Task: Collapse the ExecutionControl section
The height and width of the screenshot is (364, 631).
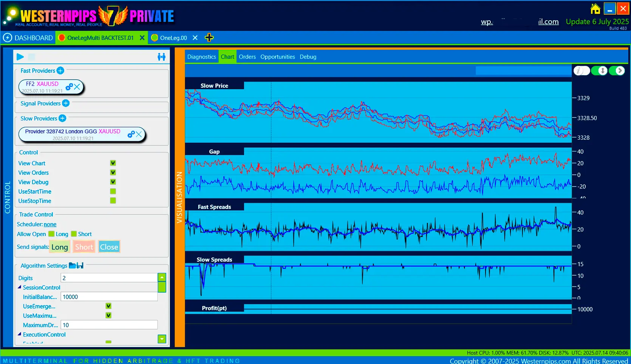Action: [20, 334]
